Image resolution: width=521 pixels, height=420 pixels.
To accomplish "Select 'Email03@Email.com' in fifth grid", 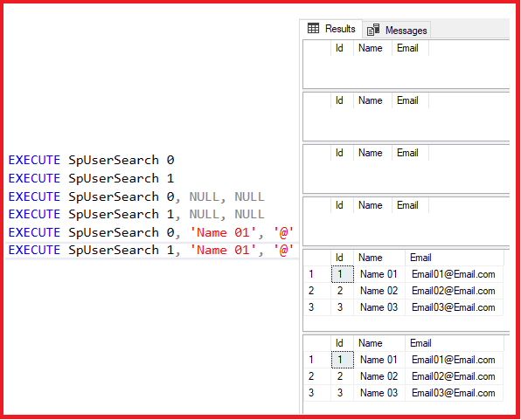I will tap(454, 307).
